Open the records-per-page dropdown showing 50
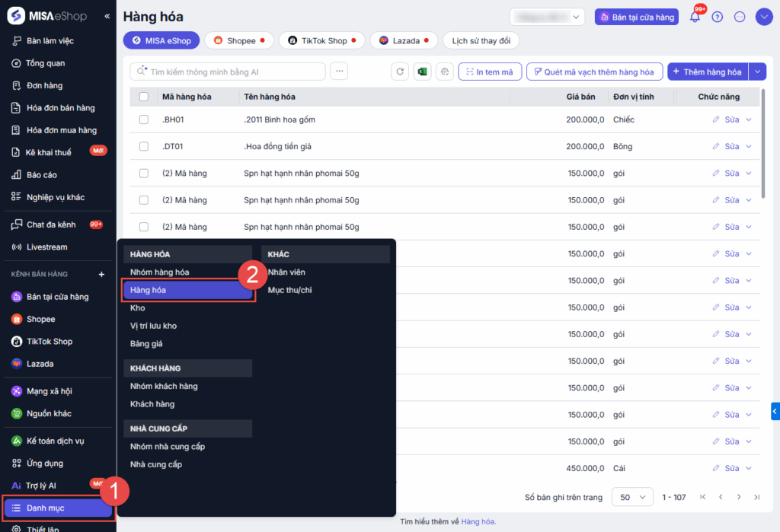This screenshot has width=780, height=532. (631, 497)
